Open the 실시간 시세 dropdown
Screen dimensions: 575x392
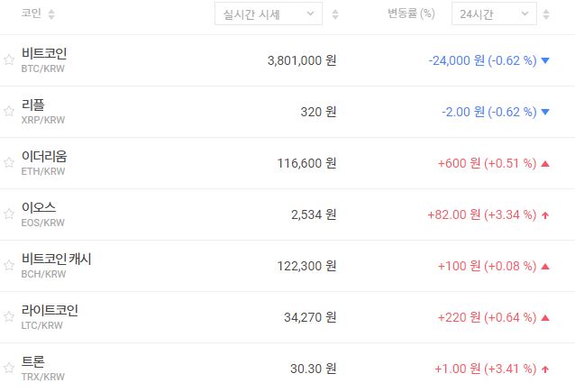[268, 14]
